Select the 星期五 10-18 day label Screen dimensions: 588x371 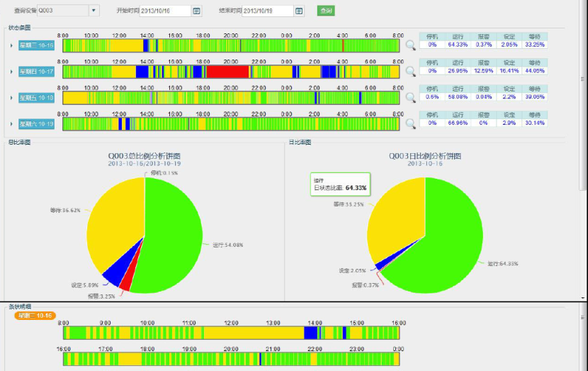(x=36, y=98)
